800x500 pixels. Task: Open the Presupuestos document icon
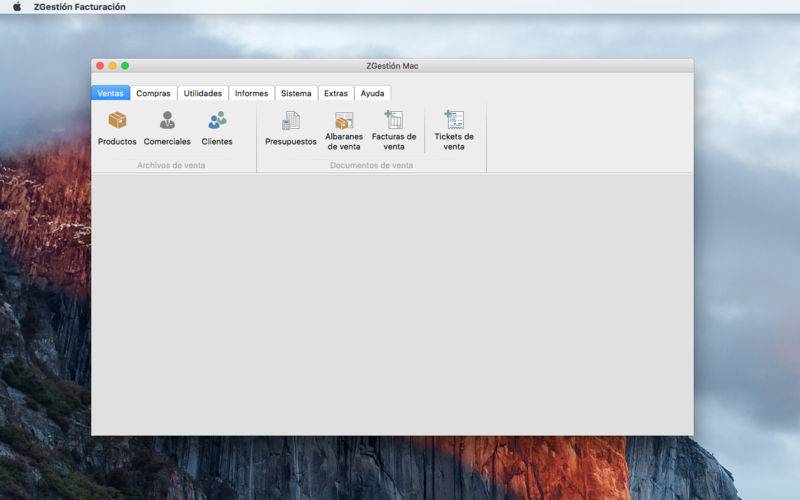coord(291,121)
